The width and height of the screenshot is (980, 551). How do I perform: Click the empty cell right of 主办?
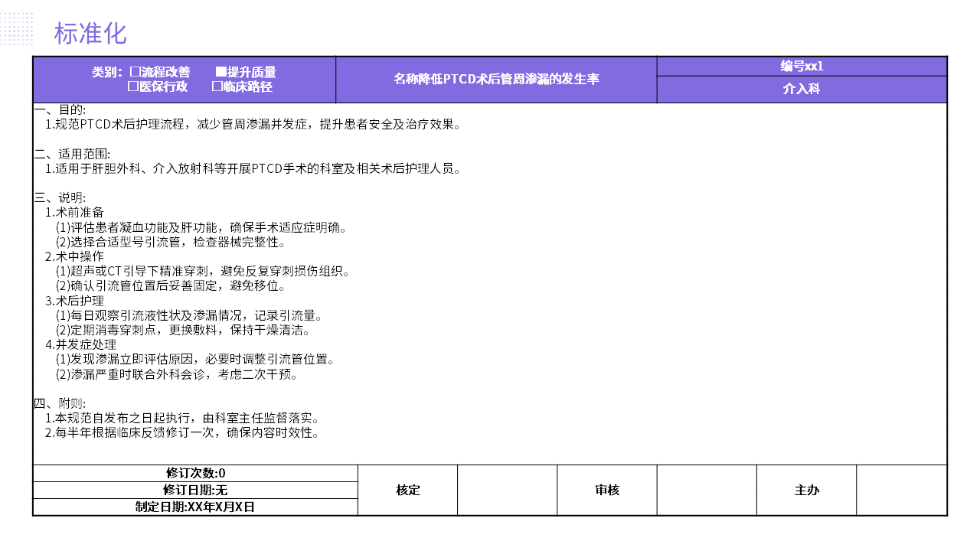pyautogui.click(x=901, y=490)
